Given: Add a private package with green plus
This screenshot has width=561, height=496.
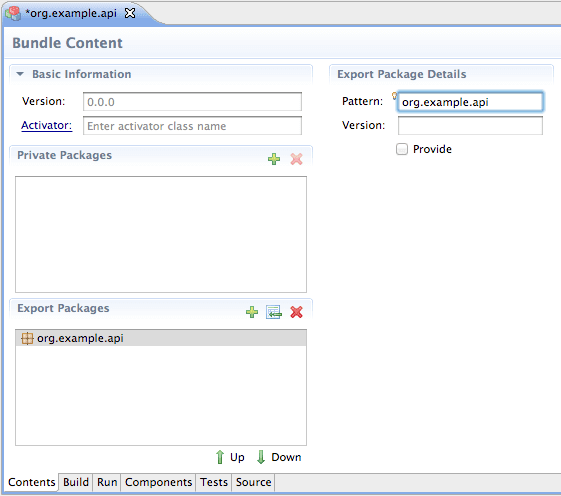Looking at the screenshot, I should click(x=274, y=159).
